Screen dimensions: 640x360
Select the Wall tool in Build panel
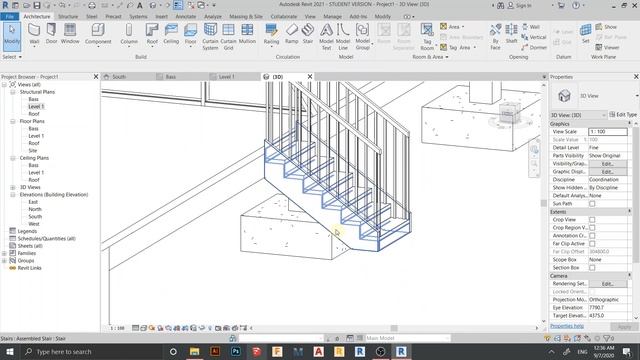point(34,33)
